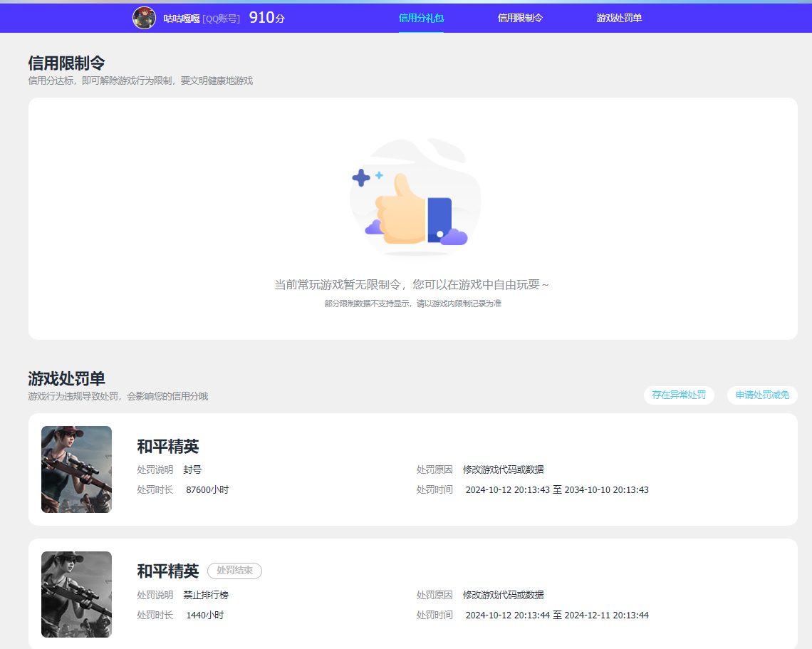This screenshot has height=649, width=812.
Task: Click the 信用限制令 section heading
Action: [x=66, y=63]
